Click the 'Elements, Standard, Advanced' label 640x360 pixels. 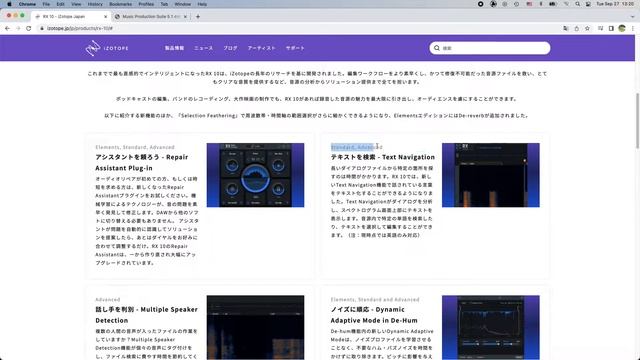point(135,147)
